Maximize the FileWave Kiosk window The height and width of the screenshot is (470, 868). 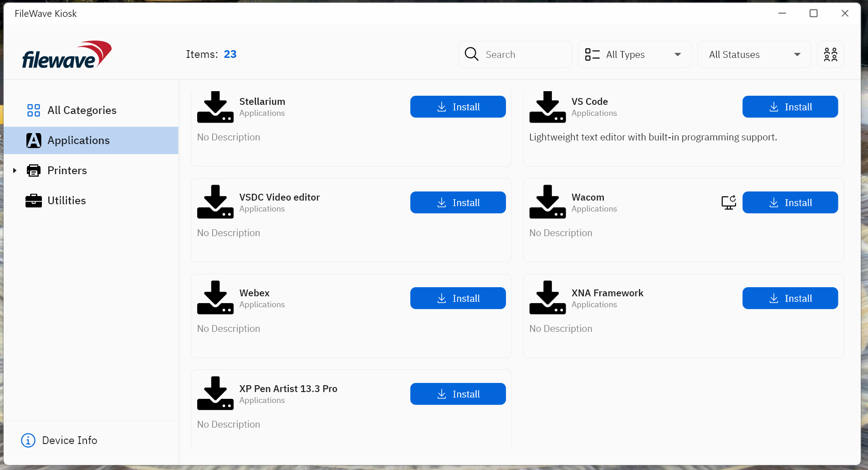click(x=813, y=13)
